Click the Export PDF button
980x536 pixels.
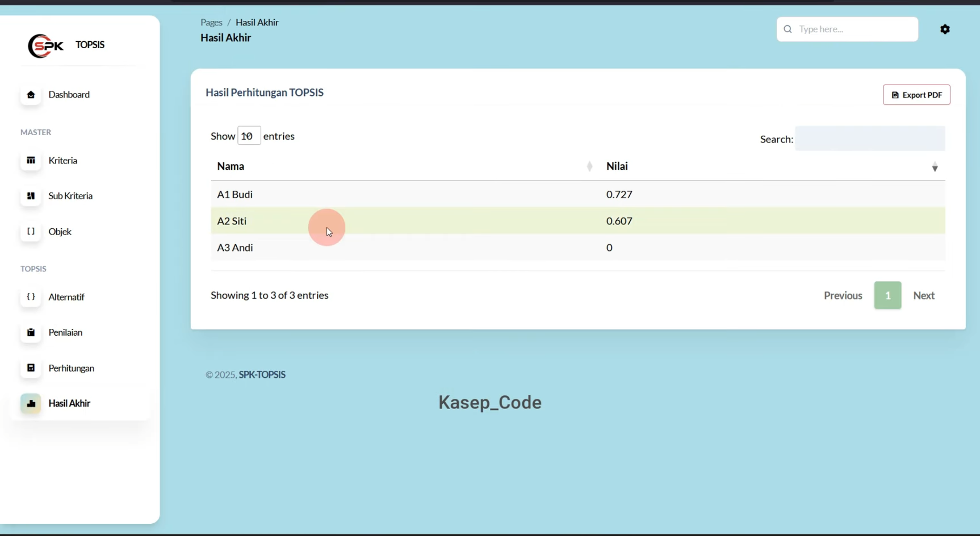(x=916, y=95)
